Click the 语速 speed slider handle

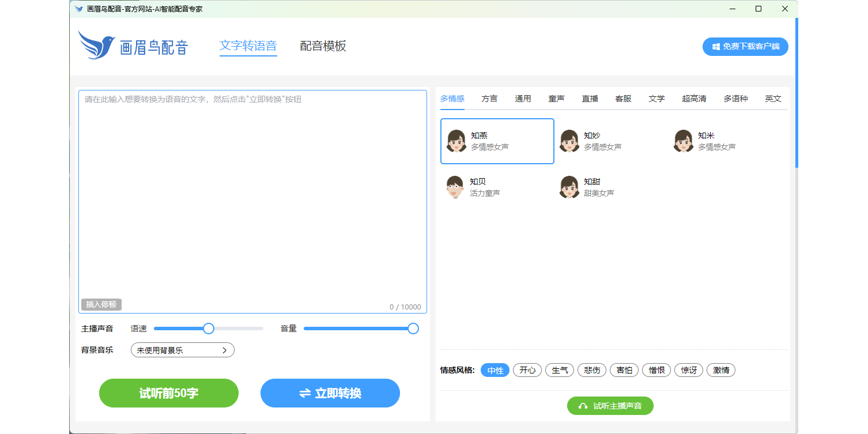point(209,329)
